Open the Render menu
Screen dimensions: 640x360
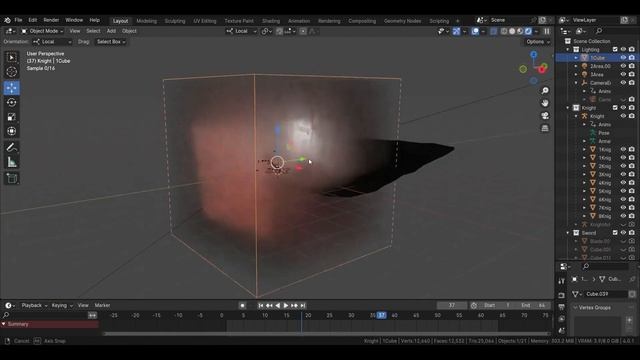click(x=51, y=20)
